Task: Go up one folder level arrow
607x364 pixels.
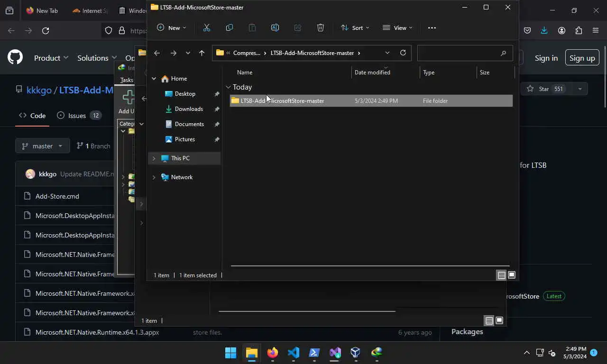Action: (202, 53)
